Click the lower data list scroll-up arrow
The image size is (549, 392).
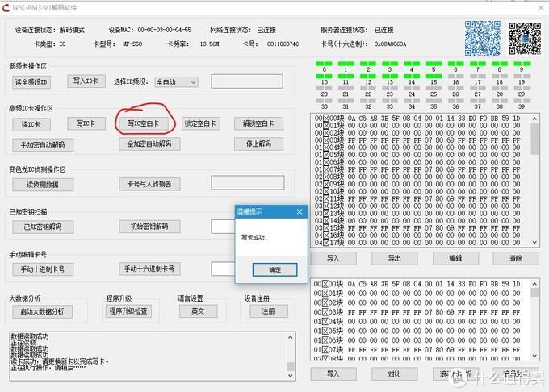(x=534, y=284)
